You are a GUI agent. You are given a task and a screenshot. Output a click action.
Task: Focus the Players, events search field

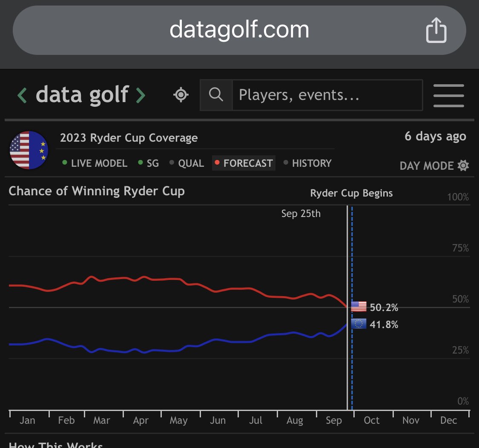click(327, 95)
